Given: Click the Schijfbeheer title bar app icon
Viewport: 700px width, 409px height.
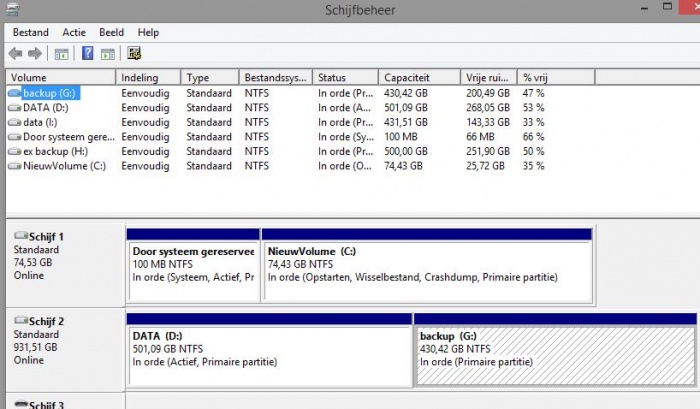Looking at the screenshot, I should coord(12,9).
